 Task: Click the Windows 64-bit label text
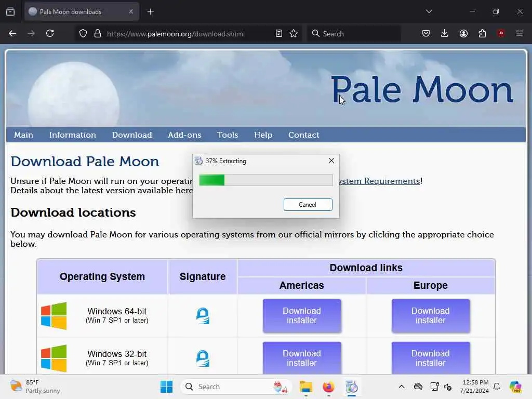tap(117, 311)
